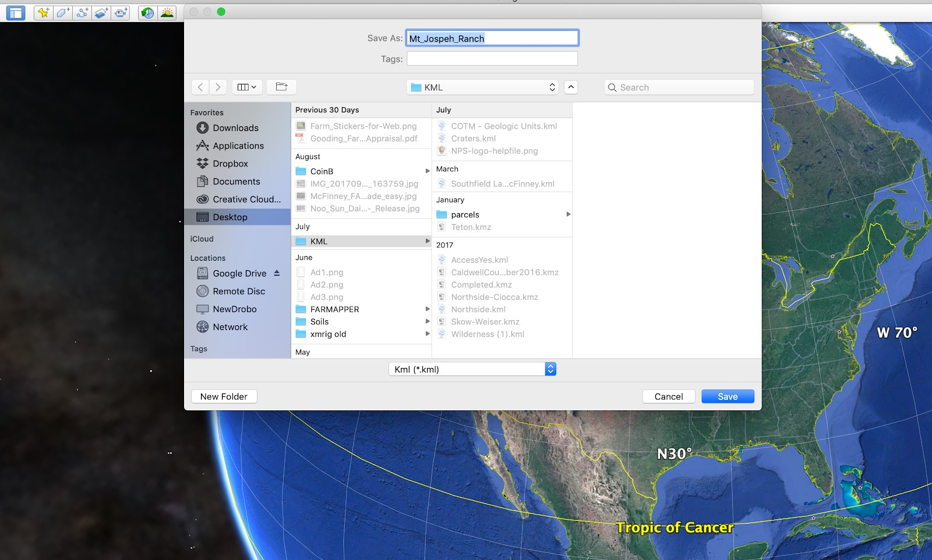Open the KML location pop-up menu
Screen dimensions: 932x560
pyautogui.click(x=482, y=87)
